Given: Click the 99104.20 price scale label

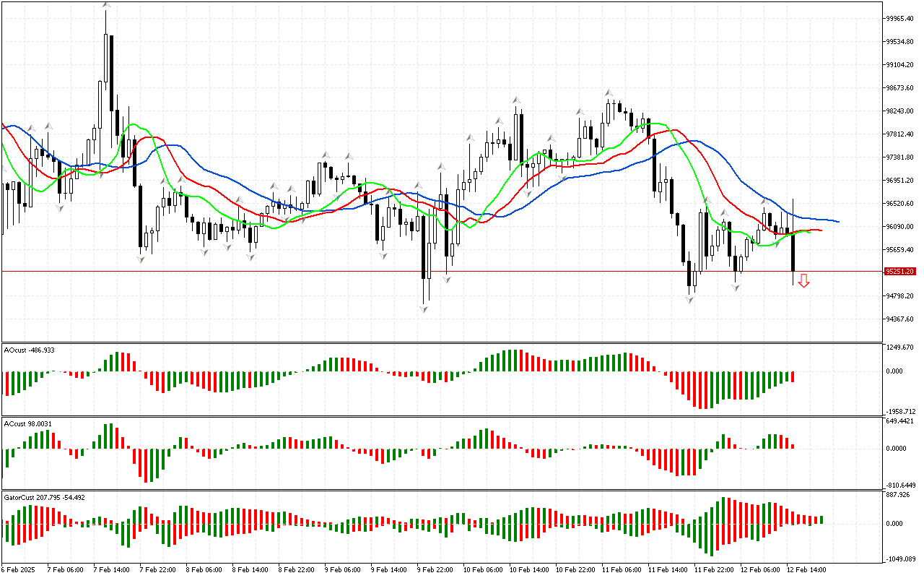Looking at the screenshot, I should point(899,65).
